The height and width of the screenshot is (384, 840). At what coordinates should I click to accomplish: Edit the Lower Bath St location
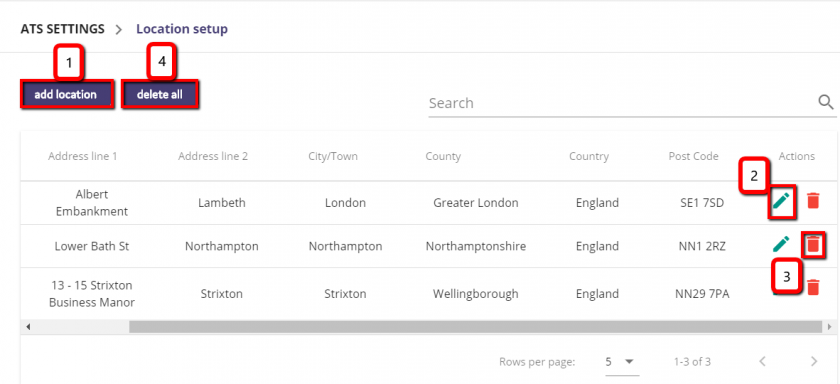click(782, 244)
